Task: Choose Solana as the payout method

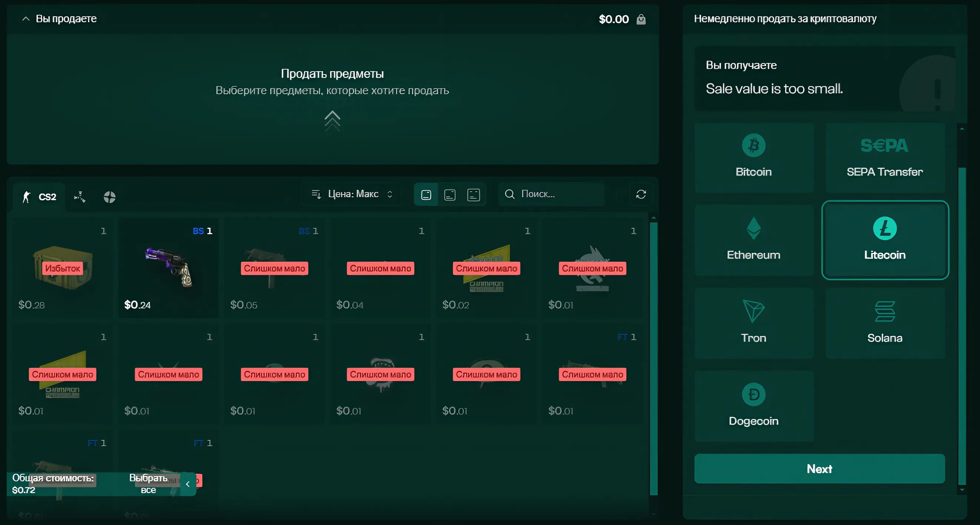Action: click(x=885, y=323)
